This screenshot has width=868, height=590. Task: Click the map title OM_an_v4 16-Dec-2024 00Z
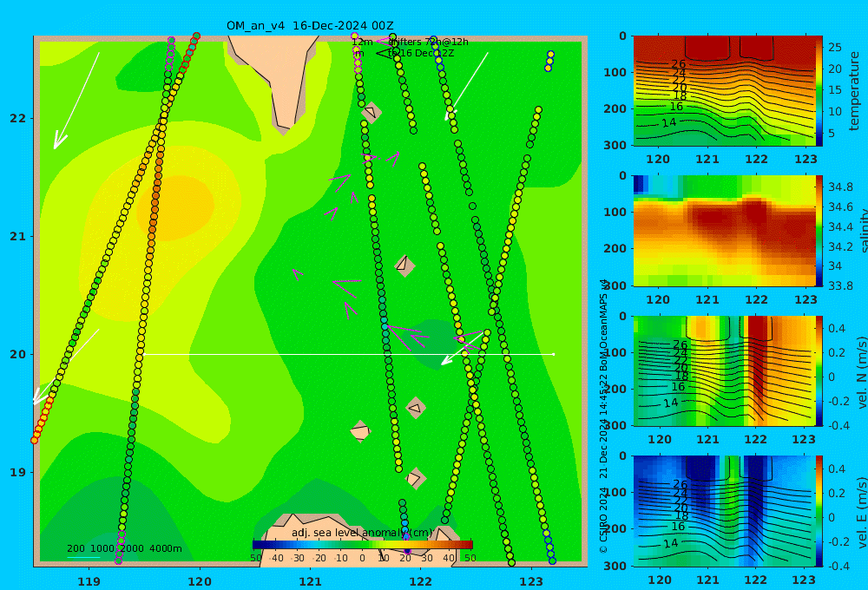pos(310,25)
